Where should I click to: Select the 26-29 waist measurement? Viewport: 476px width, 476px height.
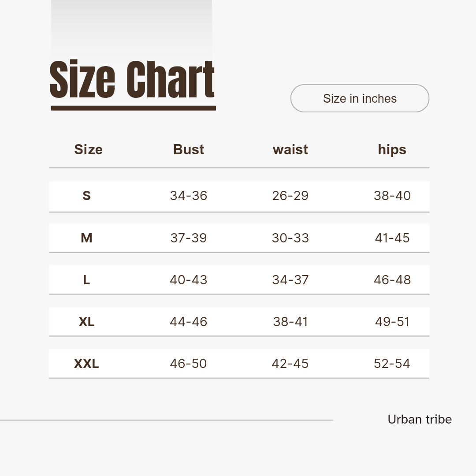click(290, 196)
